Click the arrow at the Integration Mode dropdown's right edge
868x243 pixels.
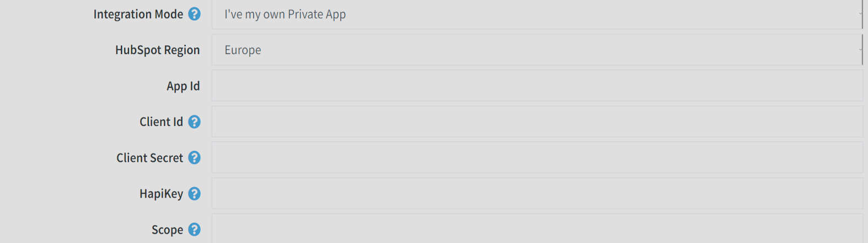tap(860, 14)
